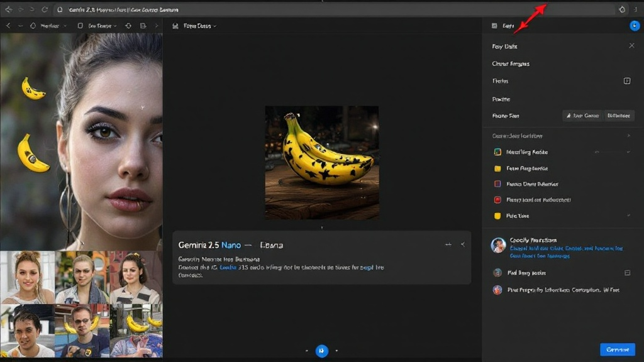Click the left panel back chevron

[8, 25]
